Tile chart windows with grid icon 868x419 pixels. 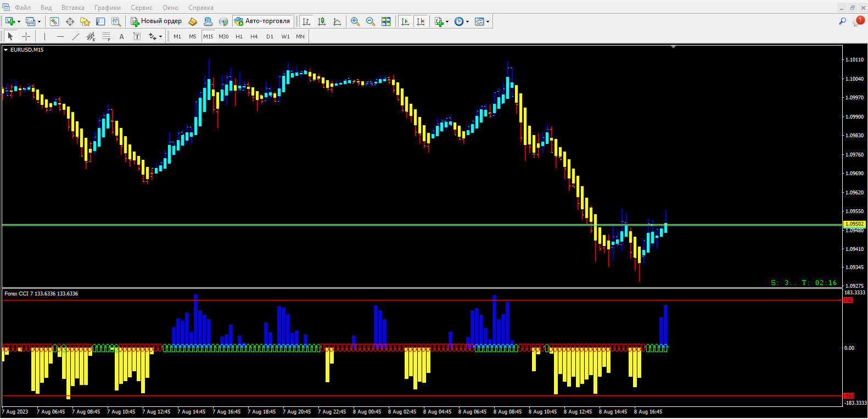click(x=386, y=21)
